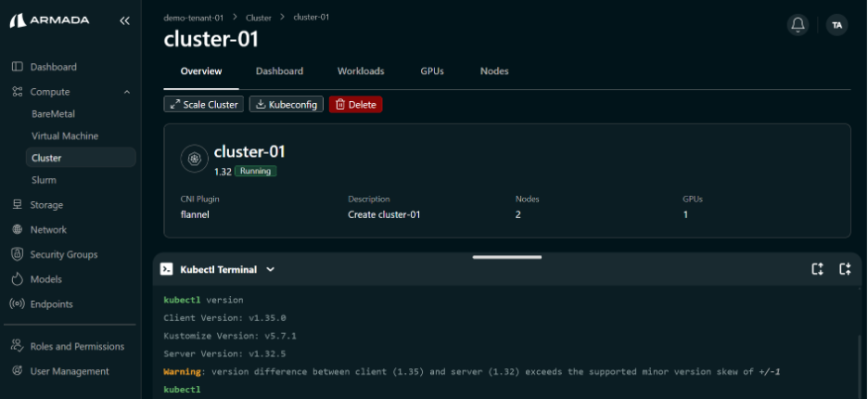The width and height of the screenshot is (868, 399).
Task: Click the Armada logo
Action: pos(49,20)
